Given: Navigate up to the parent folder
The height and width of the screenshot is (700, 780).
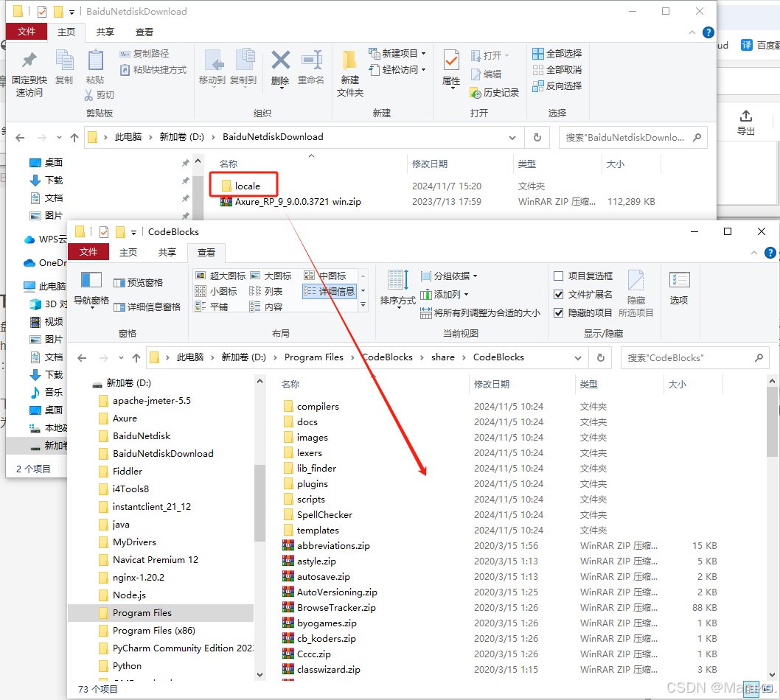Looking at the screenshot, I should 137,357.
